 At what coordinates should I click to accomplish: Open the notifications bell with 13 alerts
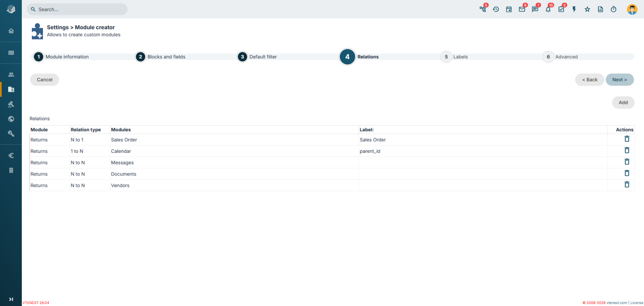click(548, 9)
